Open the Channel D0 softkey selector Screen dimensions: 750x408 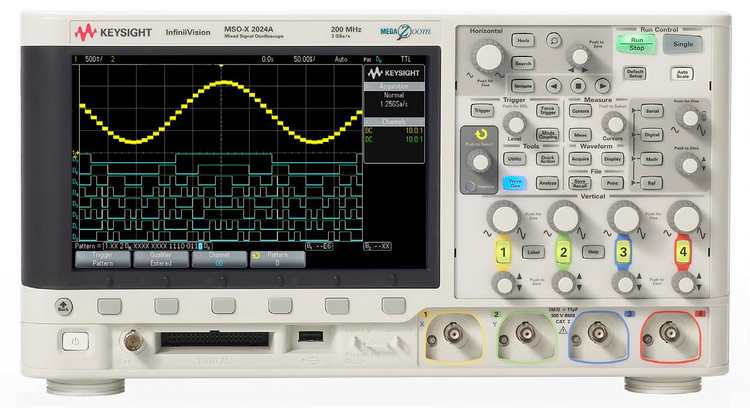pos(220,259)
